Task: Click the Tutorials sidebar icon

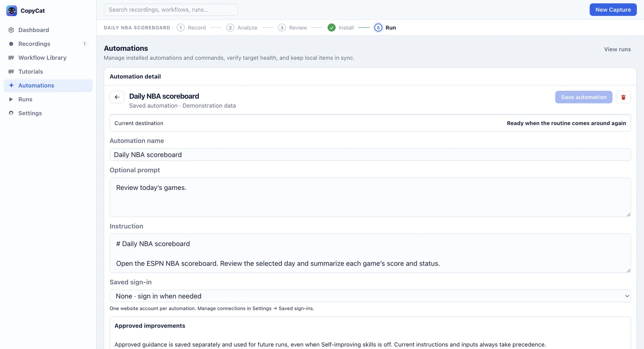Action: 11,72
